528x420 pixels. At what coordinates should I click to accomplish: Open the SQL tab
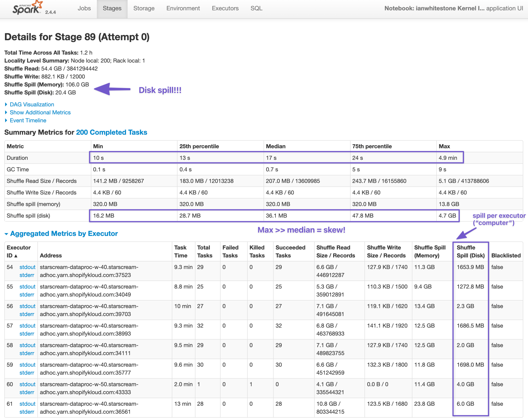[256, 8]
